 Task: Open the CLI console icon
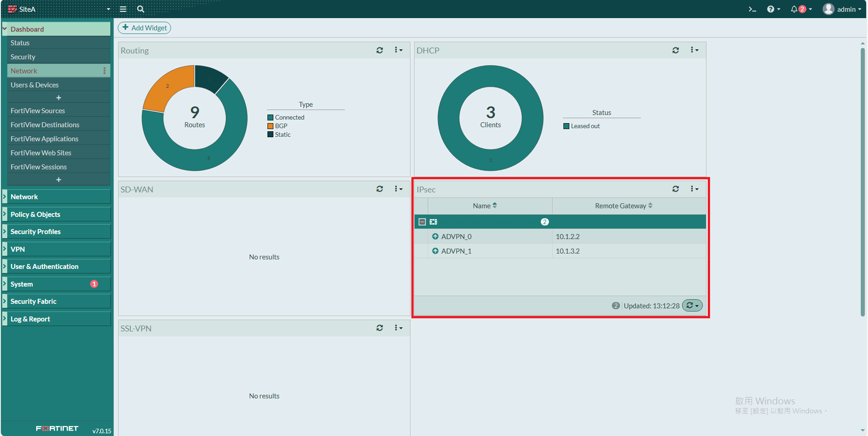click(x=752, y=9)
